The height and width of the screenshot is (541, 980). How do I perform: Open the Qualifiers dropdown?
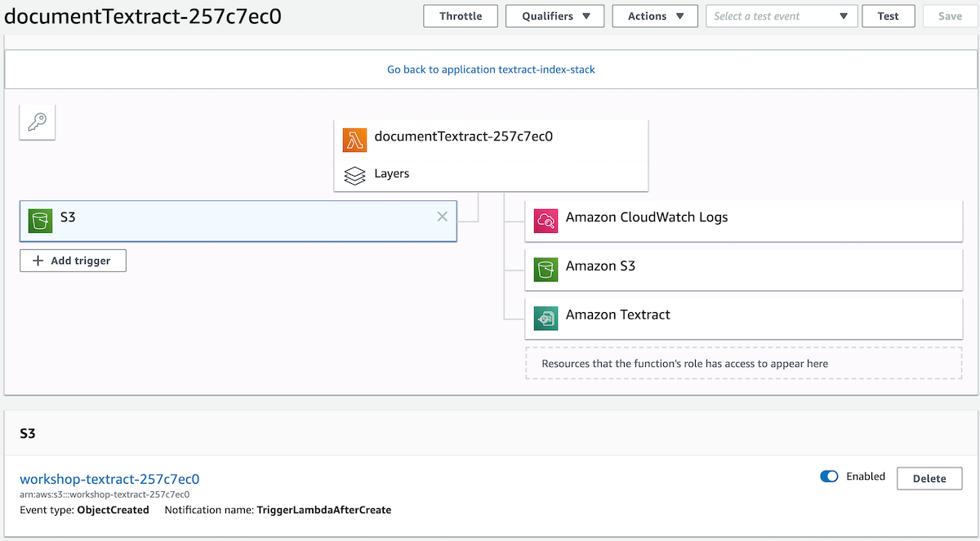point(555,16)
